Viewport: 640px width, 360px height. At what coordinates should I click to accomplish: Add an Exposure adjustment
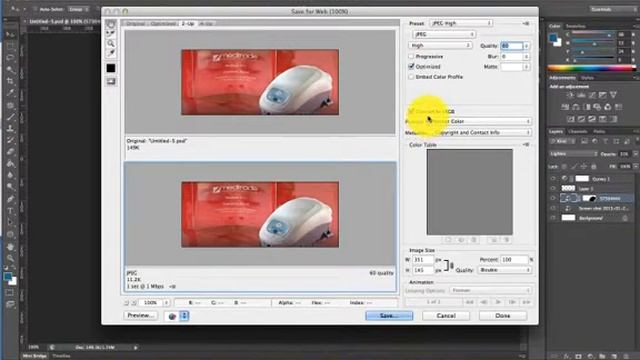point(602,95)
